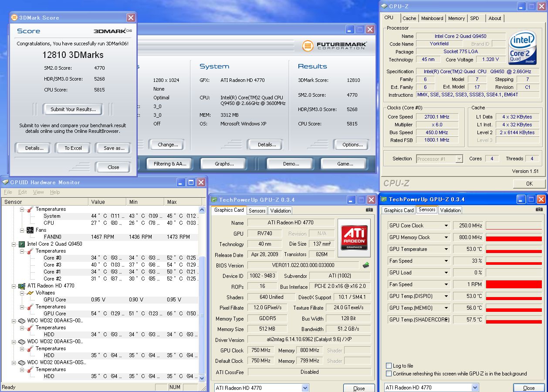548x392 pixels.
Task: Open the File menu in Hardware Monitor
Action: [8, 192]
